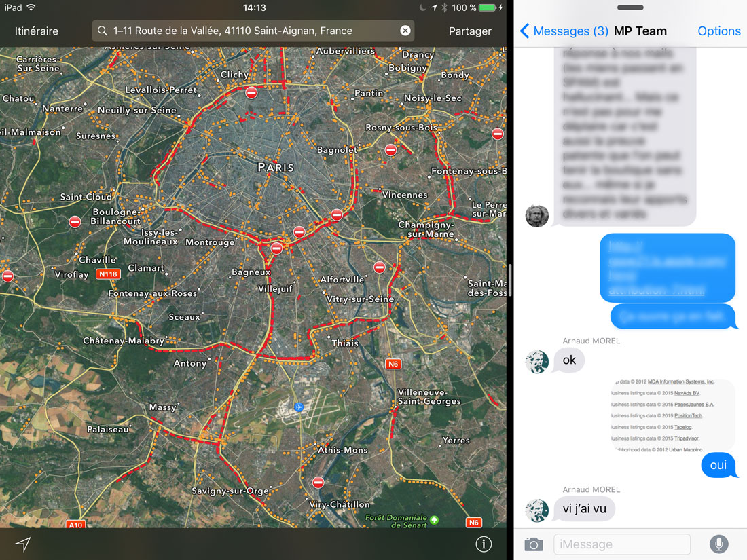
Task: Go back to Messages list
Action: pos(564,31)
